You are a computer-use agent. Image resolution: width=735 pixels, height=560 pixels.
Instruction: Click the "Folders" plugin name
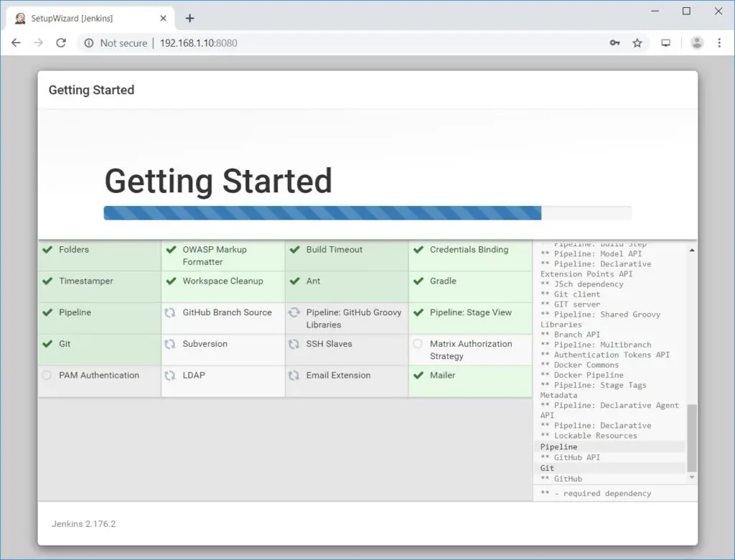(x=74, y=250)
